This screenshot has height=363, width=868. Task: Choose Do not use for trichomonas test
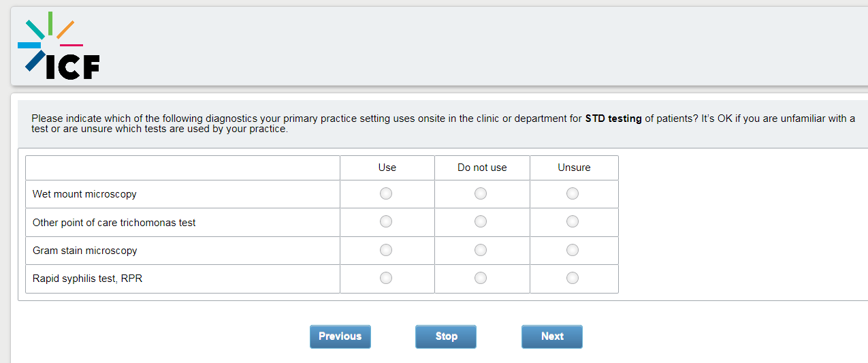pyautogui.click(x=481, y=222)
